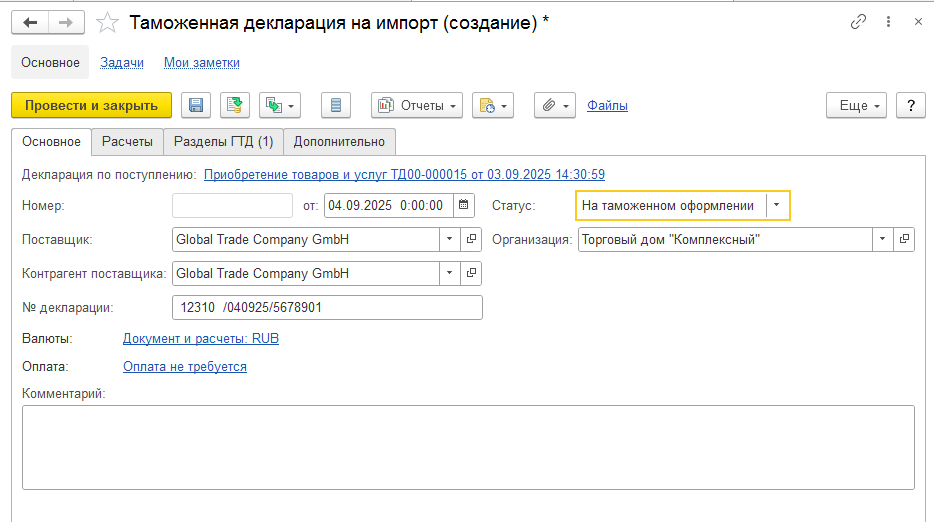Image resolution: width=934 pixels, height=522 pixels.
Task: Expand the Контрагент поставщика dropdown
Action: pyautogui.click(x=450, y=274)
